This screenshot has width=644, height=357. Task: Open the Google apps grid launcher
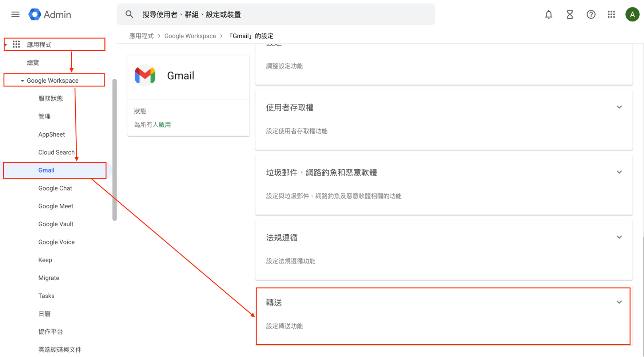(611, 15)
